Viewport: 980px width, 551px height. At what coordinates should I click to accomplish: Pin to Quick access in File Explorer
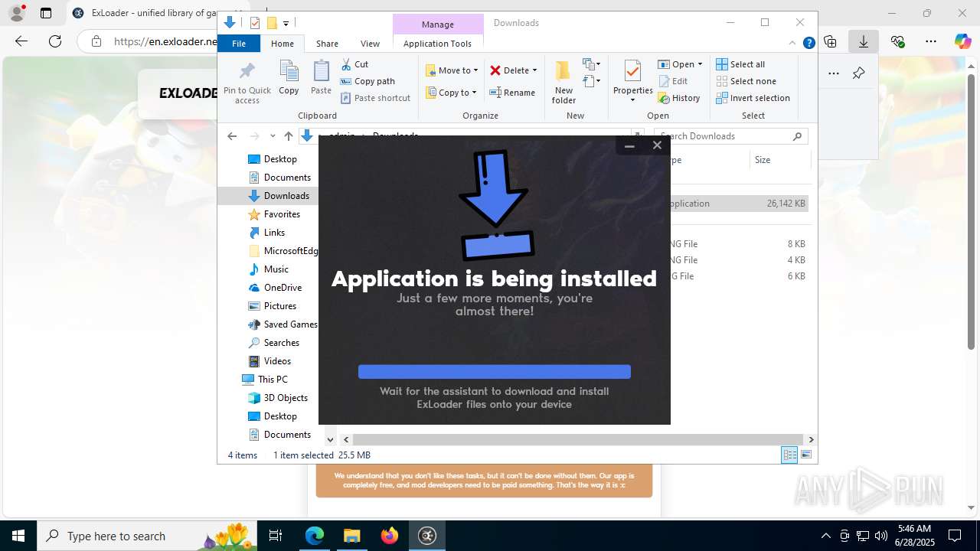coord(247,83)
